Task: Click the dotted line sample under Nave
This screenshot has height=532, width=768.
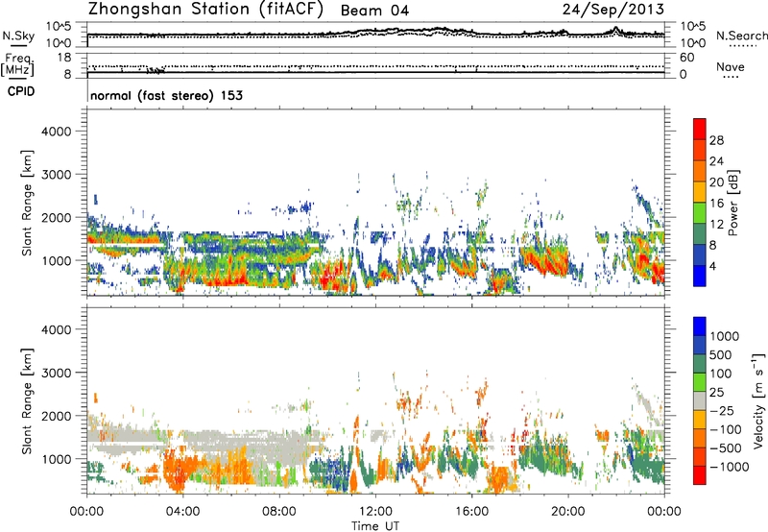Action: pos(732,78)
